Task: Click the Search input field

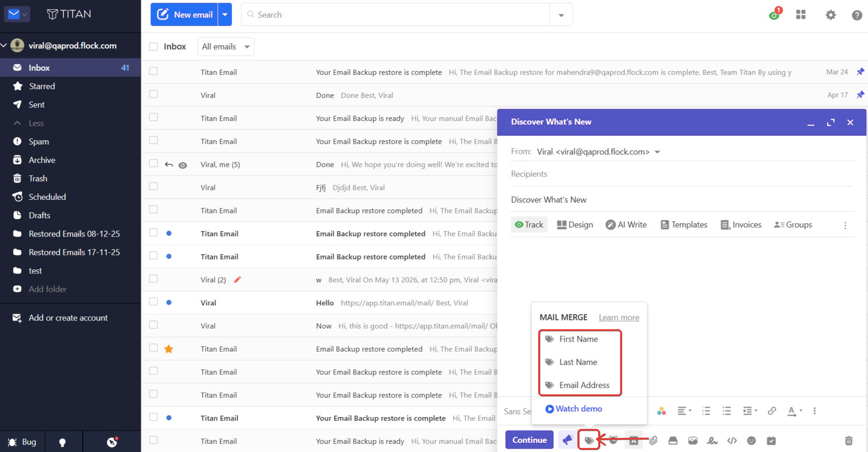Action: 395,15
